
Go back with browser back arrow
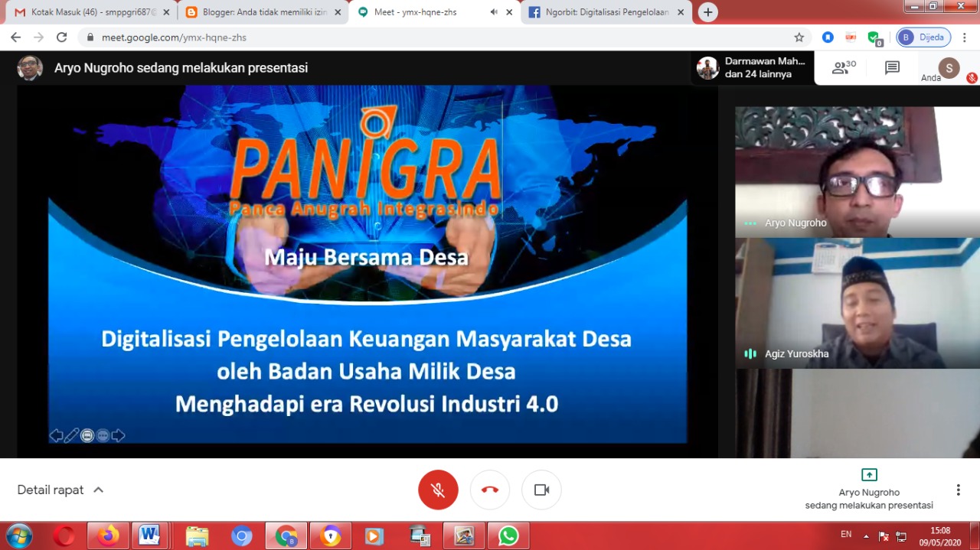point(16,37)
